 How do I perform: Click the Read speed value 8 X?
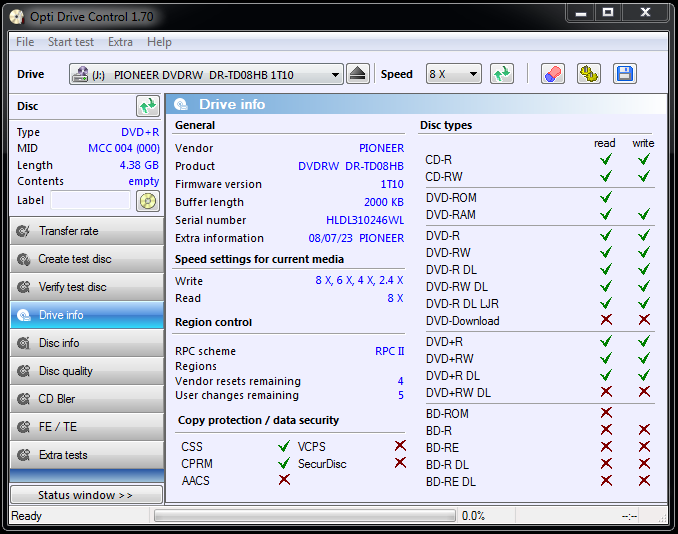(395, 298)
